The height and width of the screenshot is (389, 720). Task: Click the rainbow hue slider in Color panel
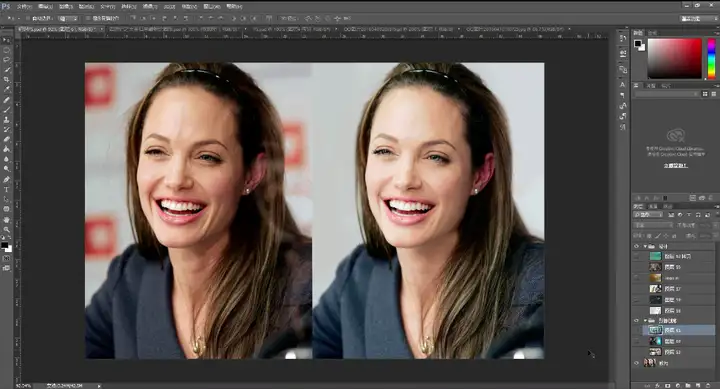(711, 58)
